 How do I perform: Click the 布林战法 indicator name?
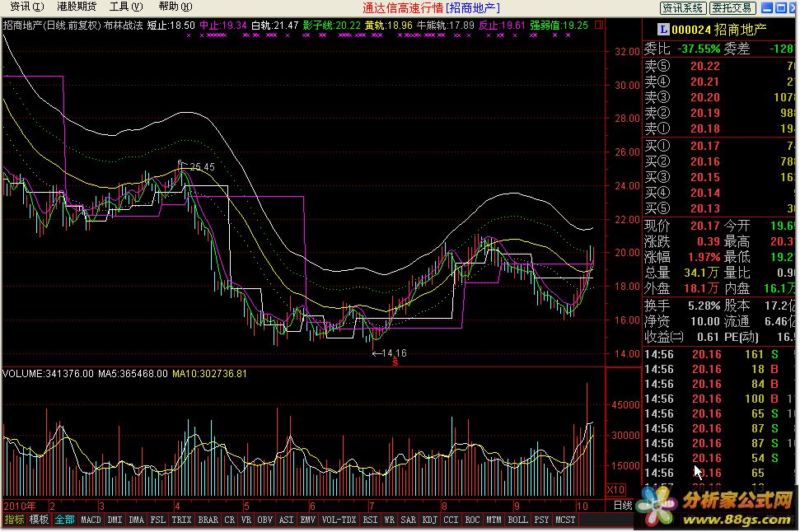123,25
